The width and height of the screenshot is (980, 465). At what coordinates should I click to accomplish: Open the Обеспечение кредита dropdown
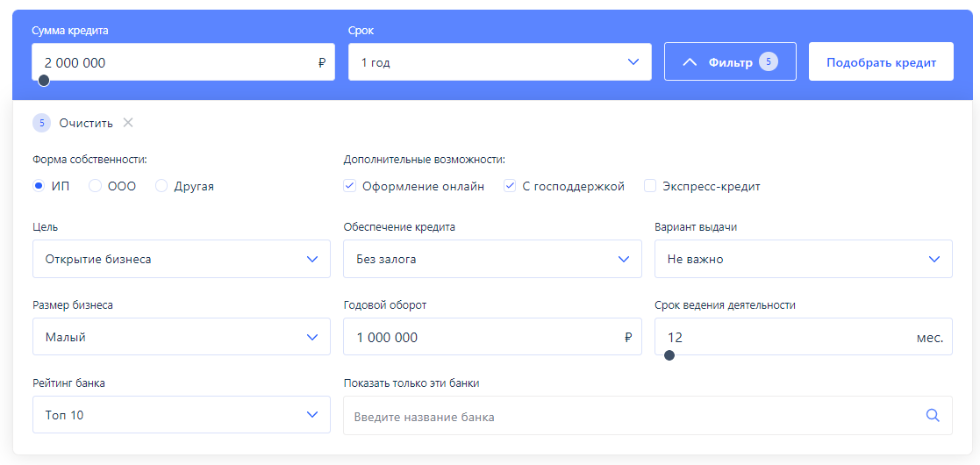pos(492,259)
